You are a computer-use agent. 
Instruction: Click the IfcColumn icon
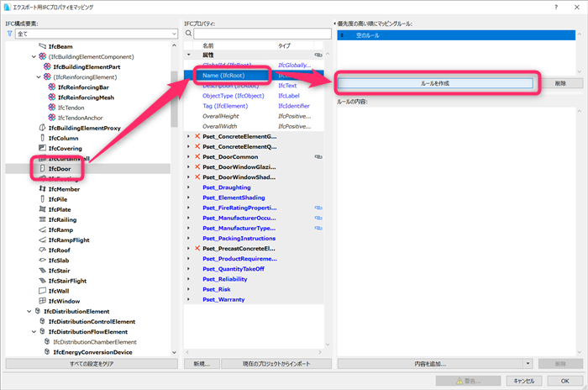(x=42, y=138)
